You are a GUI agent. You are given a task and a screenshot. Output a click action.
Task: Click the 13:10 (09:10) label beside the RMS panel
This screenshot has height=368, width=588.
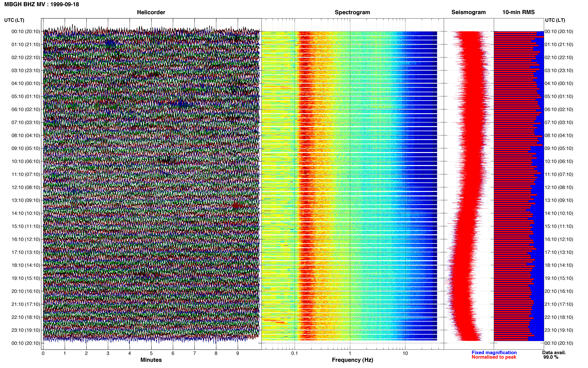coord(559,200)
